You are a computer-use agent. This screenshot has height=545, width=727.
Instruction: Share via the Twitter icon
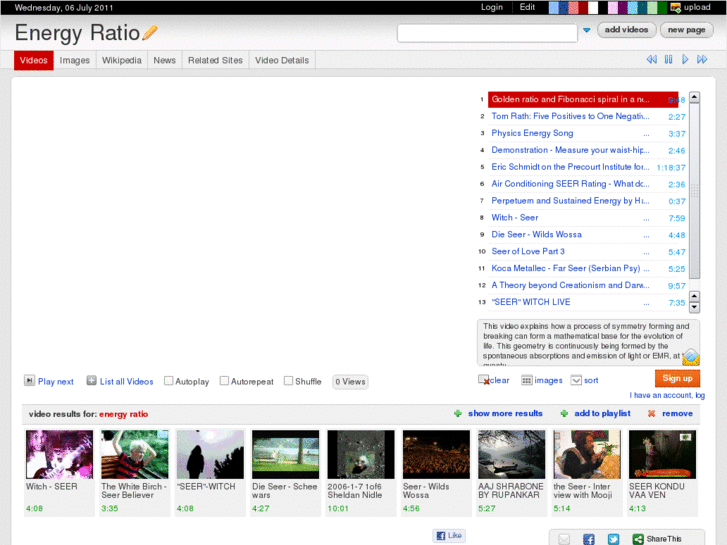pos(612,539)
